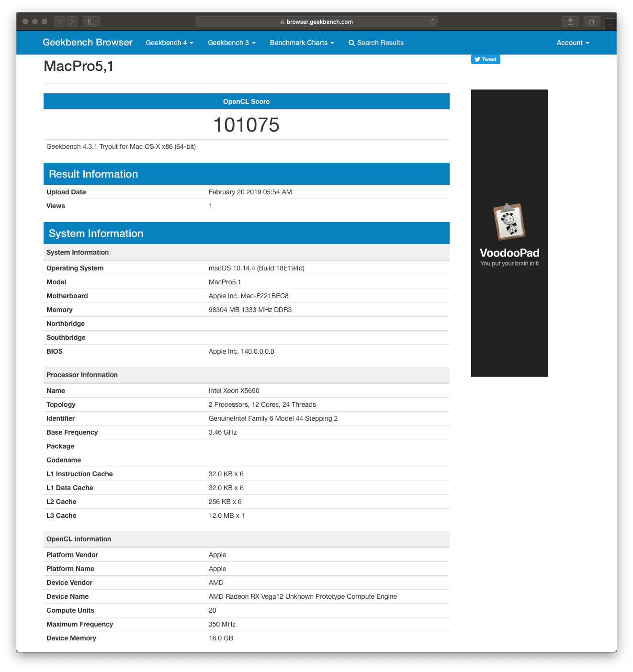Click the Package row label

tap(60, 446)
